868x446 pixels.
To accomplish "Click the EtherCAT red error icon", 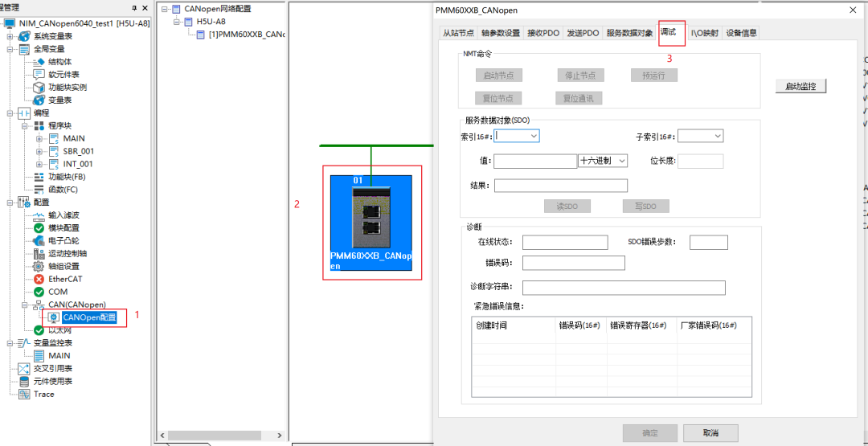I will point(39,279).
